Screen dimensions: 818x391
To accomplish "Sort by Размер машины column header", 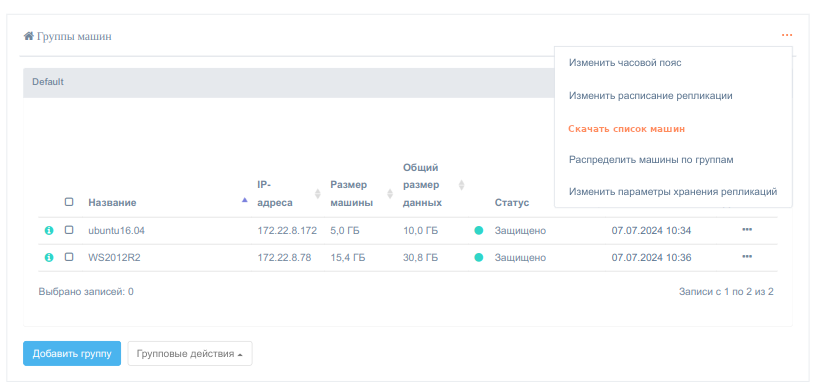I will [x=352, y=194].
